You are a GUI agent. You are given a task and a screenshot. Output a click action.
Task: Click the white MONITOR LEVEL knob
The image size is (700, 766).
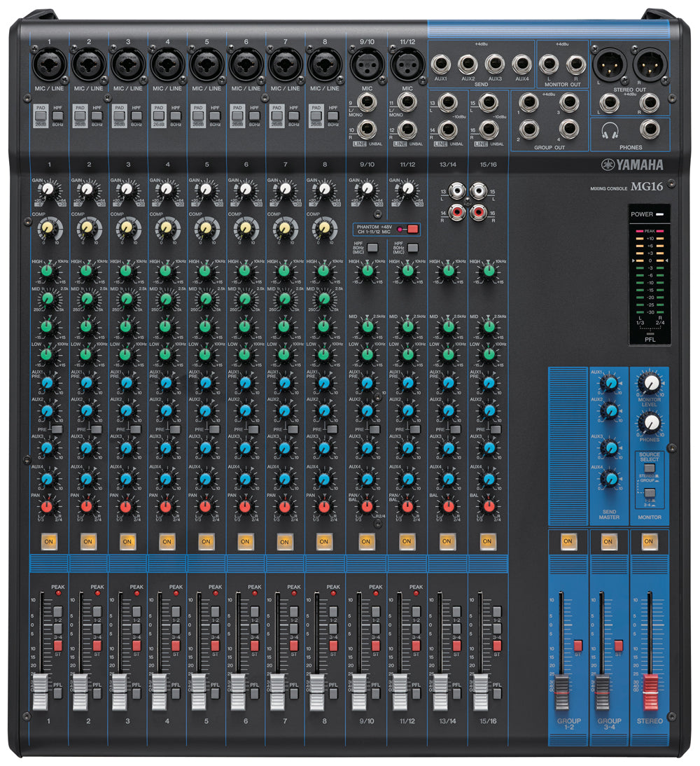(650, 382)
